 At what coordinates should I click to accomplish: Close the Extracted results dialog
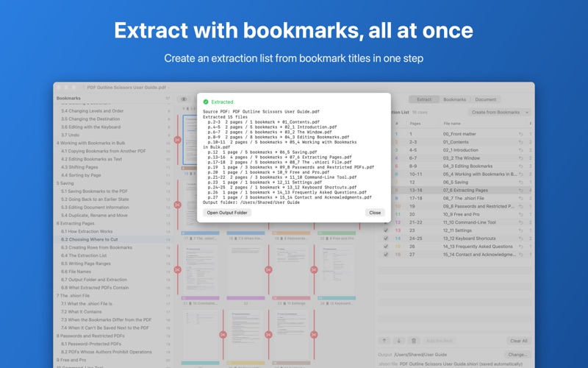tap(375, 213)
